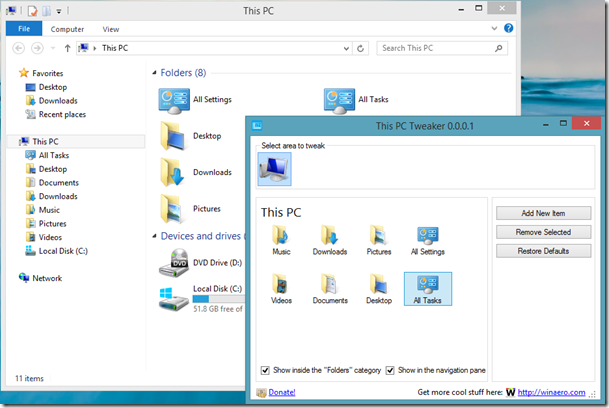Open All Settings folder icon in Explorer content pane
609x408 pixels.
tap(174, 101)
